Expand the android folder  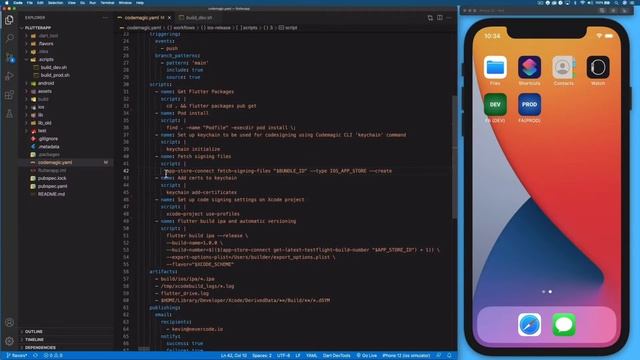[46, 83]
